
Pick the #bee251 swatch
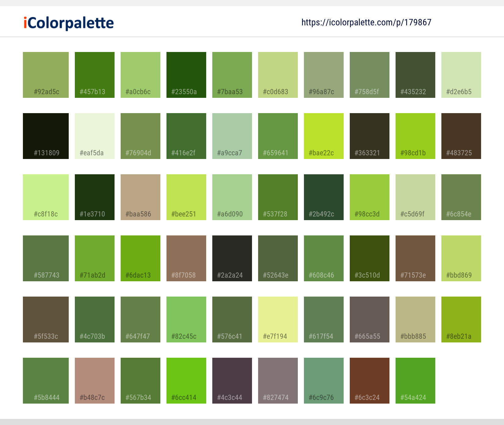tap(186, 197)
